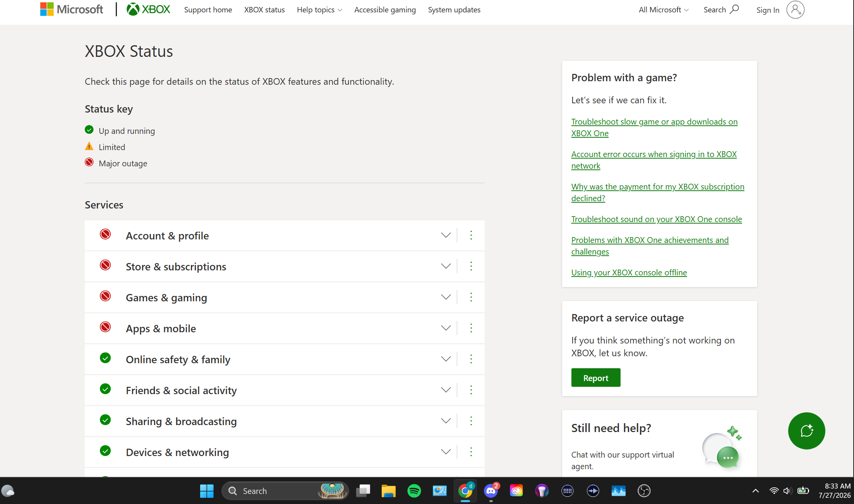Viewport: 854px width, 504px height.
Task: Click the Sign In avatar icon
Action: tap(795, 10)
